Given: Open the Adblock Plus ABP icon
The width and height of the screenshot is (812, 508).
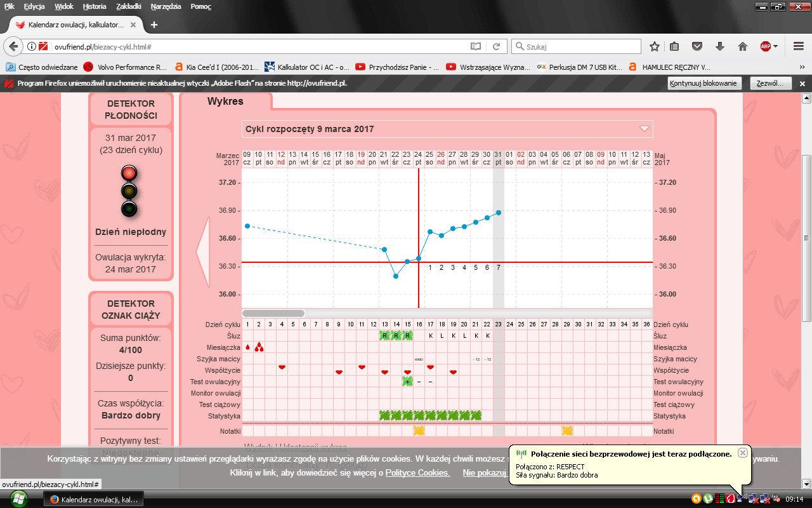Looking at the screenshot, I should (x=766, y=46).
